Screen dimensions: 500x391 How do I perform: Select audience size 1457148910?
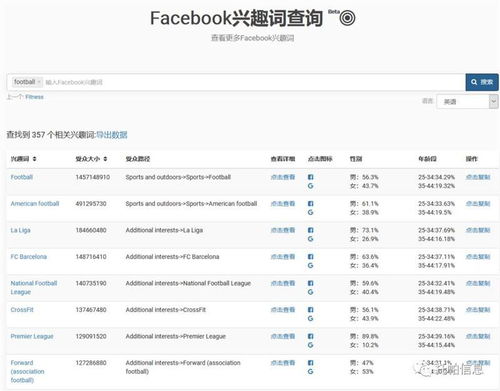point(93,177)
